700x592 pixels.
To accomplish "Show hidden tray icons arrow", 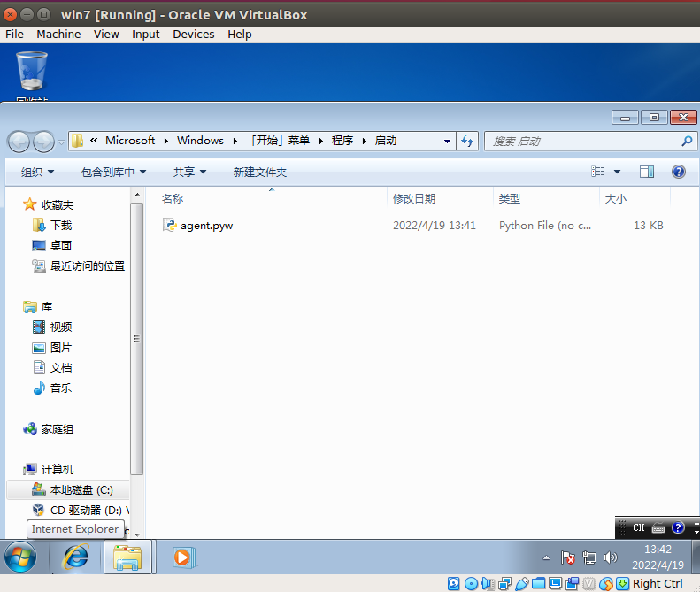I will click(546, 557).
